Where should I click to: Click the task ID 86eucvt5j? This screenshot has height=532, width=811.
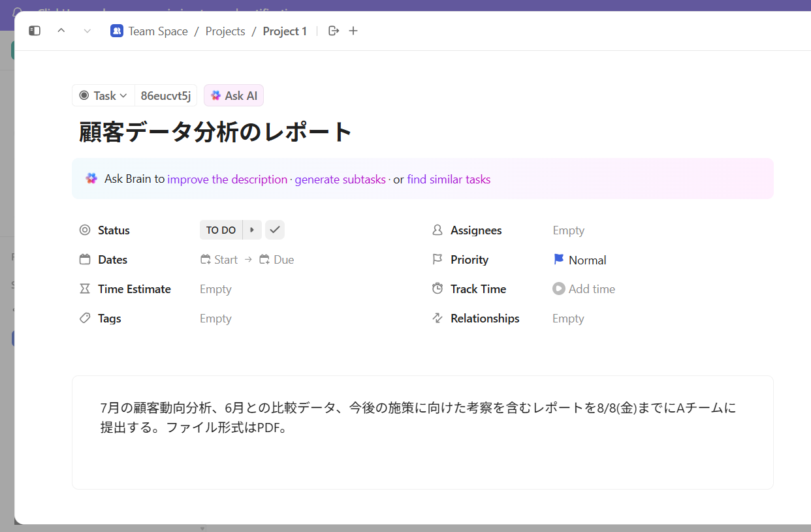click(x=166, y=96)
